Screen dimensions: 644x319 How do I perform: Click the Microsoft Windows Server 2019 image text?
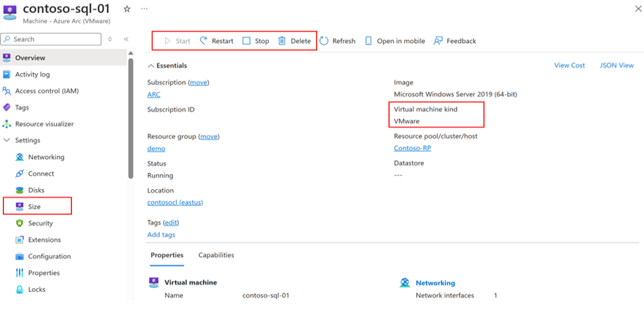click(456, 94)
